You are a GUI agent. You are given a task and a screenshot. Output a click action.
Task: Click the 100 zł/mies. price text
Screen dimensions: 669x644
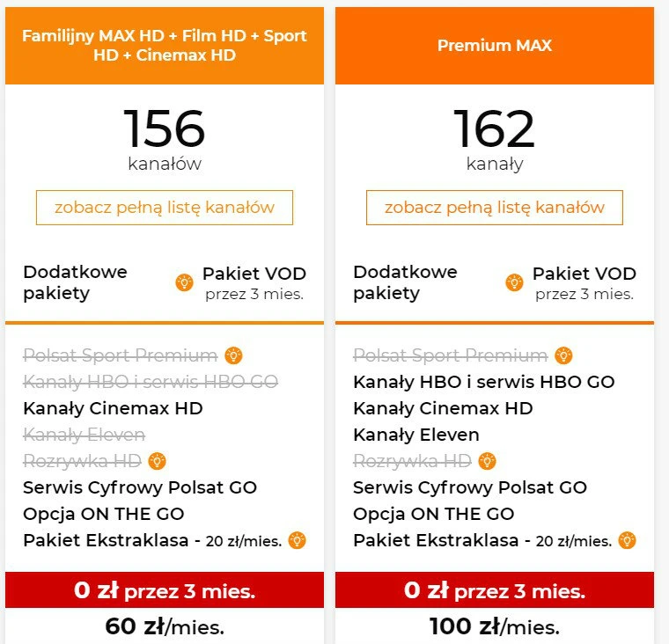(495, 626)
